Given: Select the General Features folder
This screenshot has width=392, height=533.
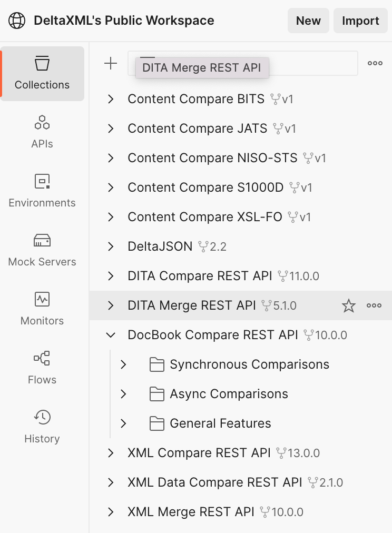Looking at the screenshot, I should 220,423.
